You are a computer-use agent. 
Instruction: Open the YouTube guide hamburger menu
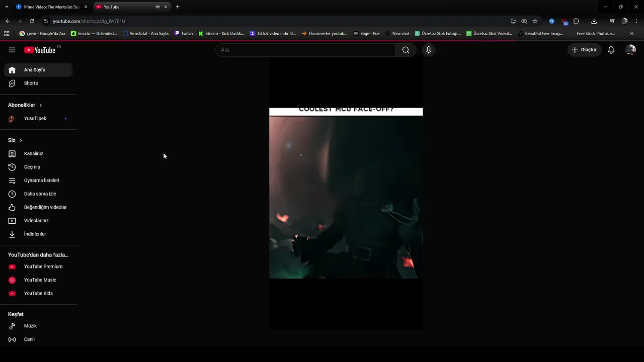(x=12, y=50)
